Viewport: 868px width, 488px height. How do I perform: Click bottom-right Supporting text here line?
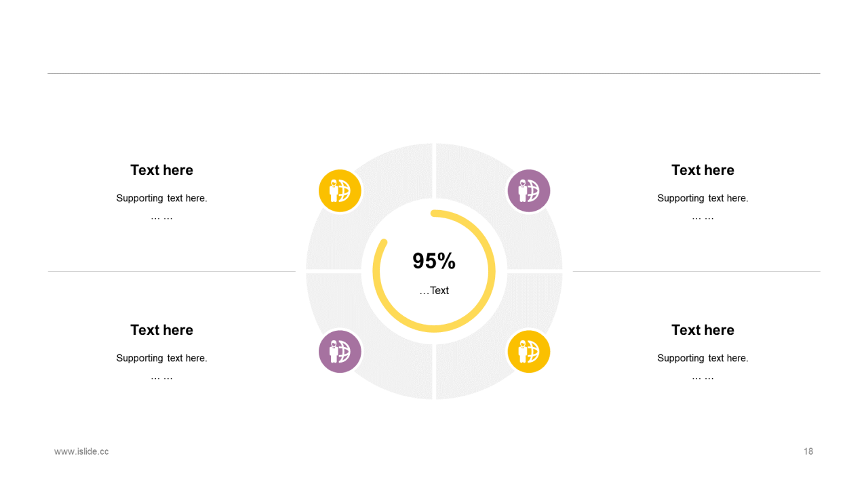pos(703,359)
